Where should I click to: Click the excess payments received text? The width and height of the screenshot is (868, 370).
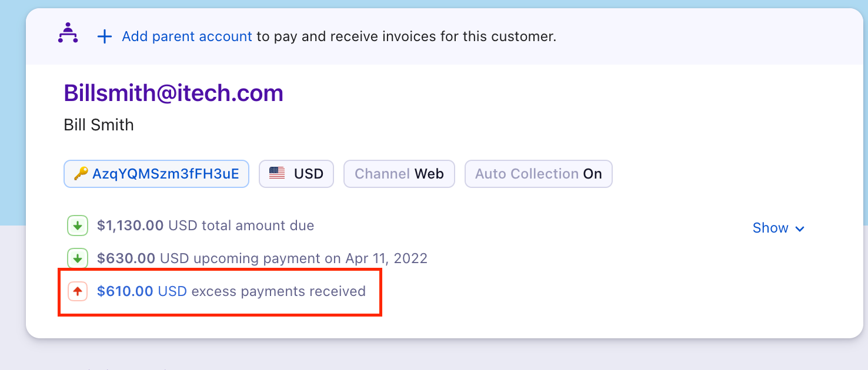pyautogui.click(x=278, y=291)
